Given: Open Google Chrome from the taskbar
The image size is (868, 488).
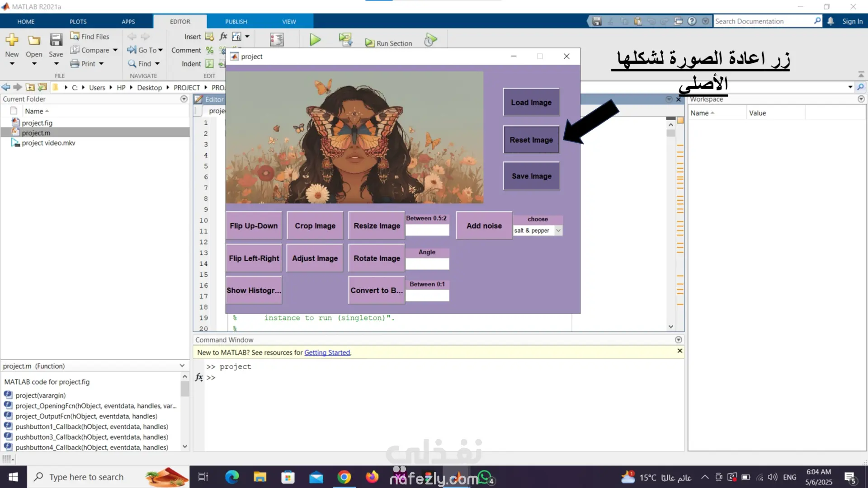Looking at the screenshot, I should coord(344,477).
